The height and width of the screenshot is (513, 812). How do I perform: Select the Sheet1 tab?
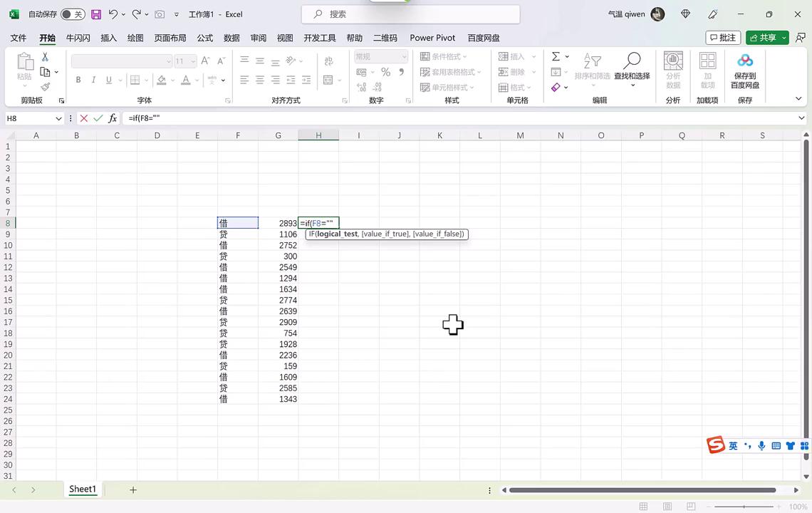point(82,489)
